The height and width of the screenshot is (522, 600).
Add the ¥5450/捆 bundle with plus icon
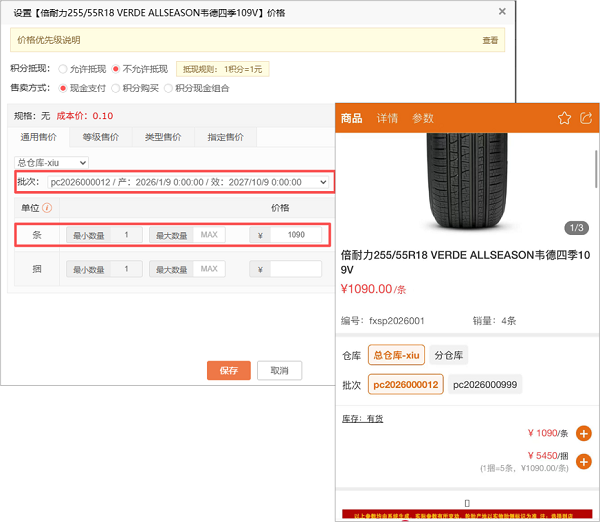(x=584, y=462)
